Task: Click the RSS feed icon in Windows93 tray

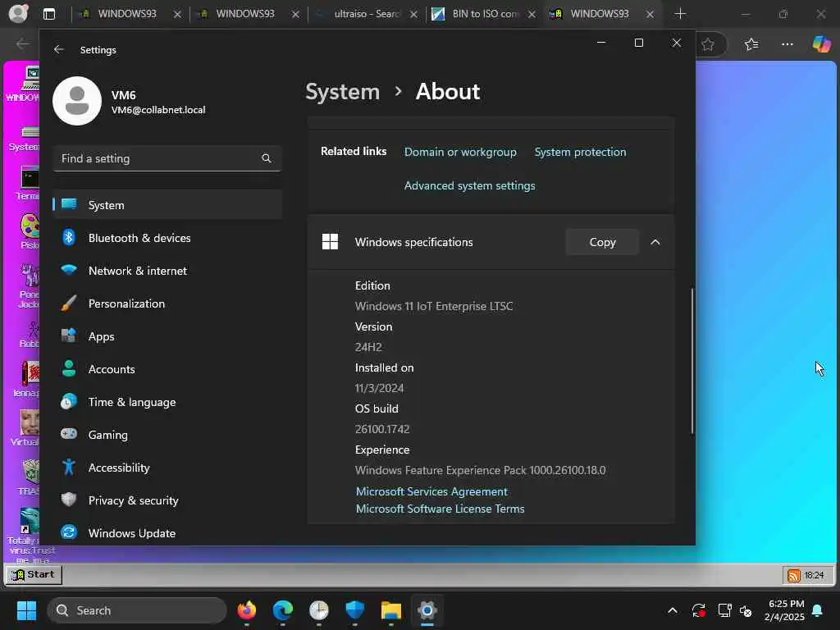Action: tap(794, 575)
